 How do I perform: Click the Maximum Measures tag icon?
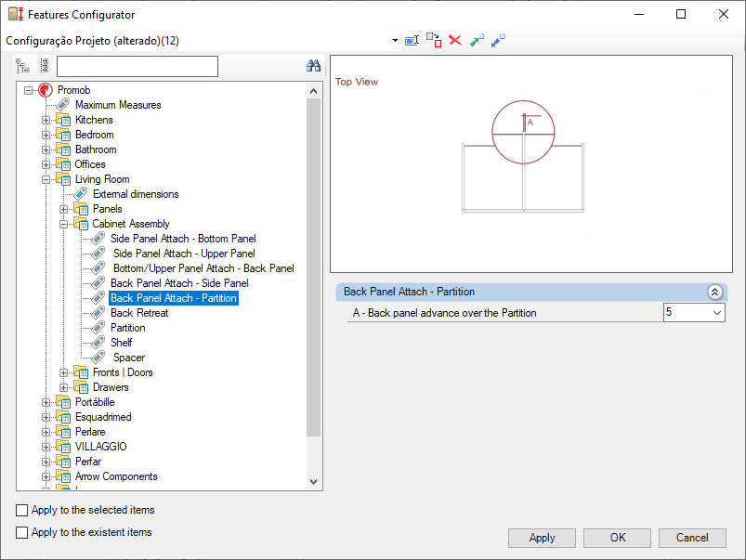coord(63,105)
